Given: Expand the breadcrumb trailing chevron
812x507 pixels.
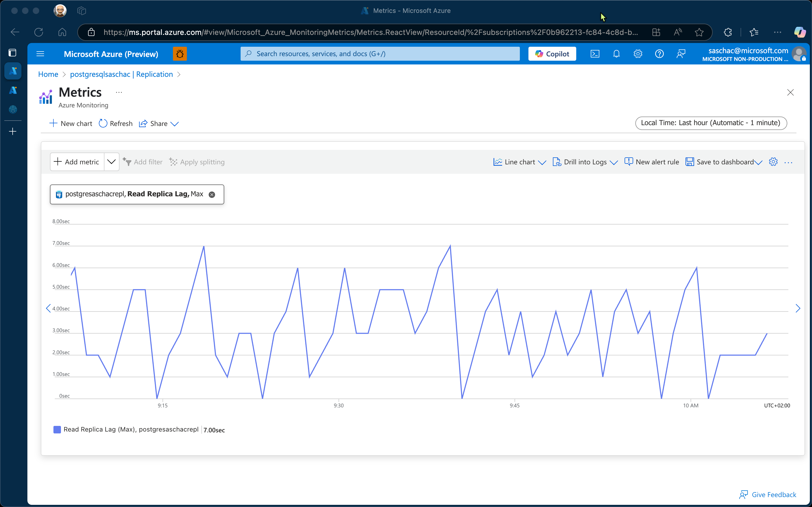Looking at the screenshot, I should pyautogui.click(x=179, y=74).
